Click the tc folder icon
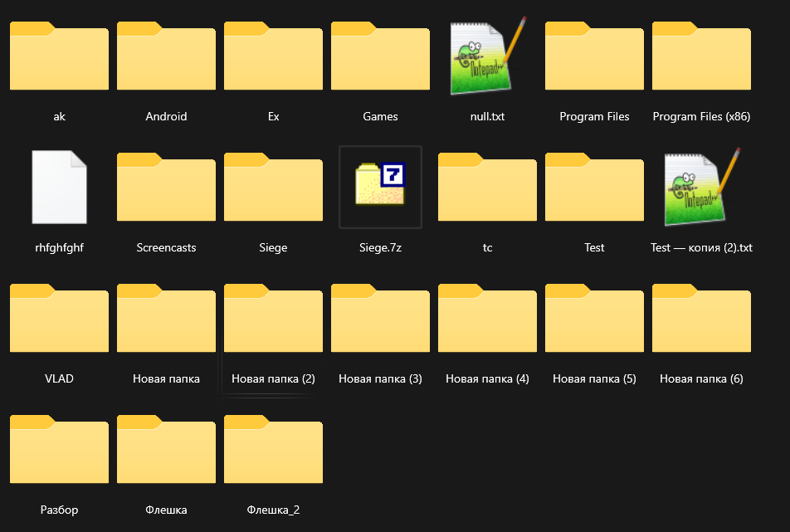Screen dimensions: 790x532 coord(487,187)
